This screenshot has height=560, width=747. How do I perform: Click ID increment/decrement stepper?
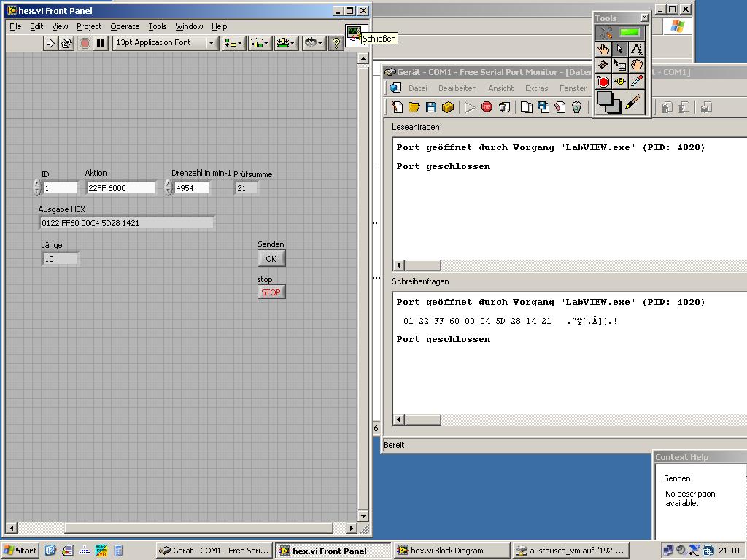[x=37, y=187]
